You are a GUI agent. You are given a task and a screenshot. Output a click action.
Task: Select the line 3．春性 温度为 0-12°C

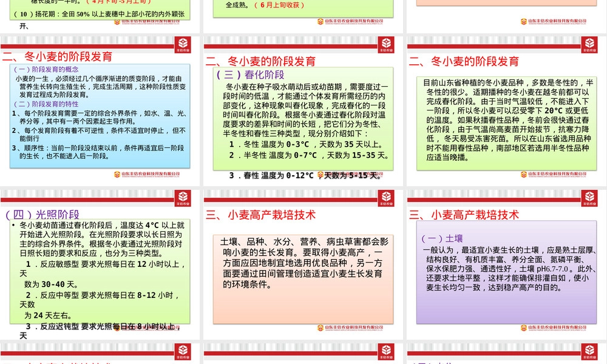pos(305,175)
